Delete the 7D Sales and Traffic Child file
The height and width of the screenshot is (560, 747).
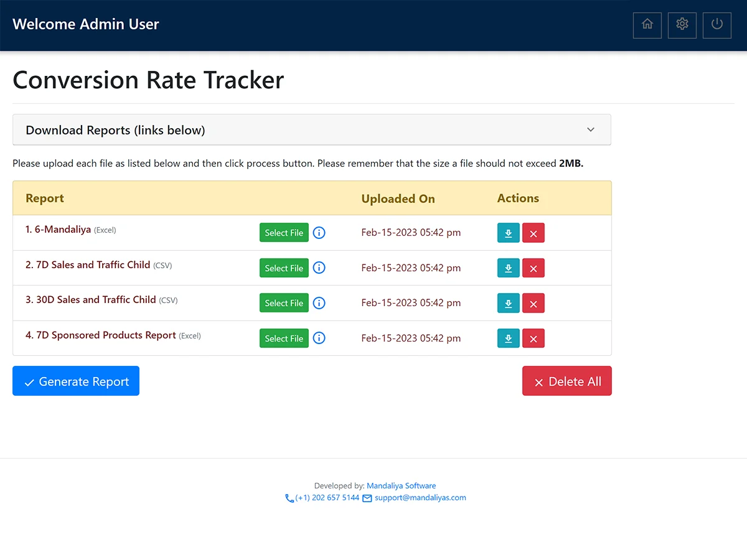533,268
